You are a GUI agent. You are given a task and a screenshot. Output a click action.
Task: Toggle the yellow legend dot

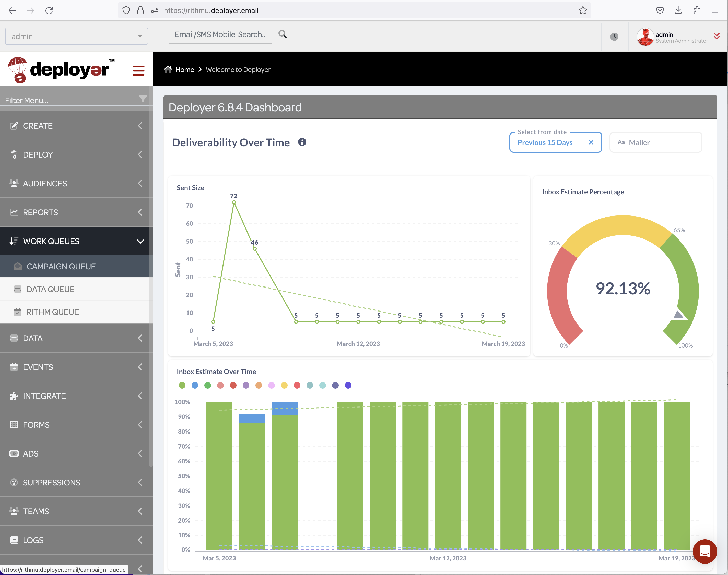(x=284, y=385)
